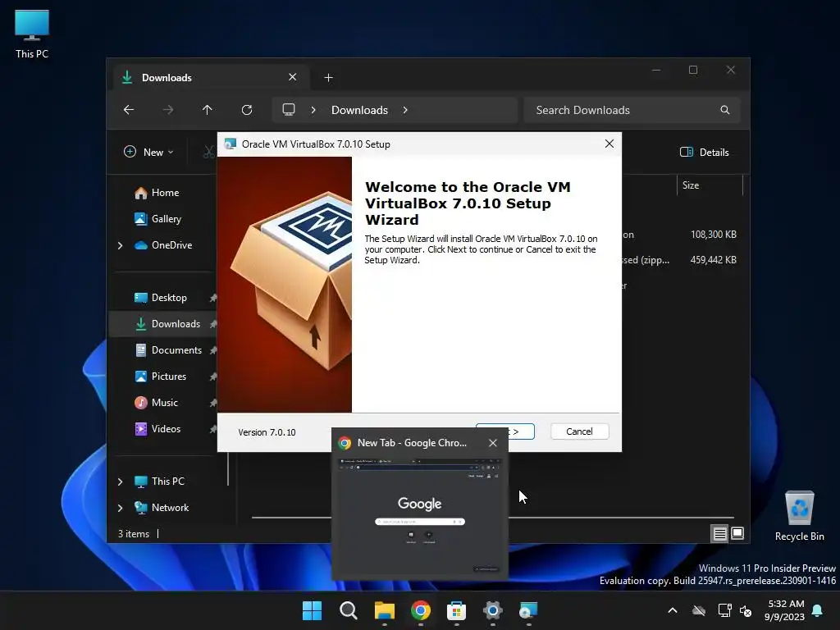Open the Windows Start menu
This screenshot has height=630, width=840.
[x=312, y=610]
